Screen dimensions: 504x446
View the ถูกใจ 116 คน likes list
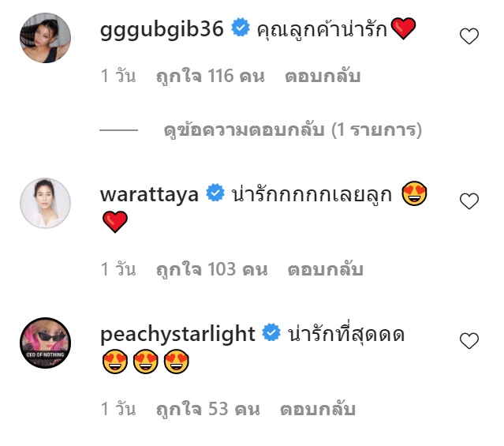211,77
